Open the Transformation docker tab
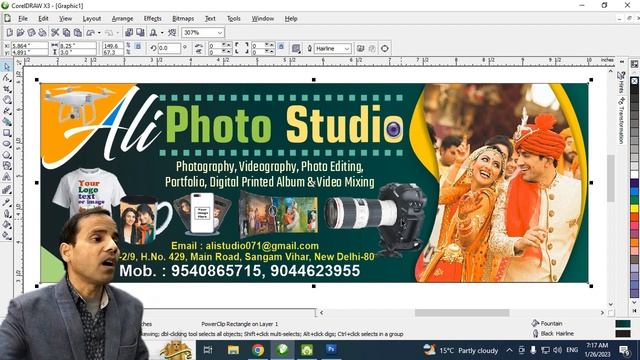 (621, 120)
